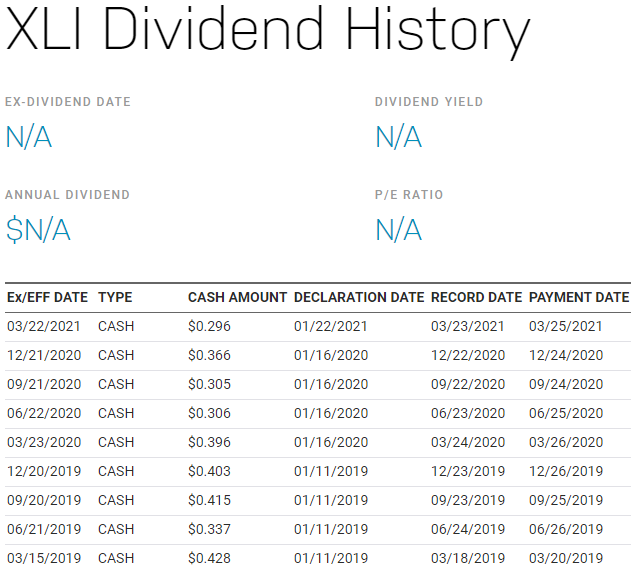This screenshot has height=572, width=631.
Task: Click the XLI Dividend History heading
Action: click(268, 33)
